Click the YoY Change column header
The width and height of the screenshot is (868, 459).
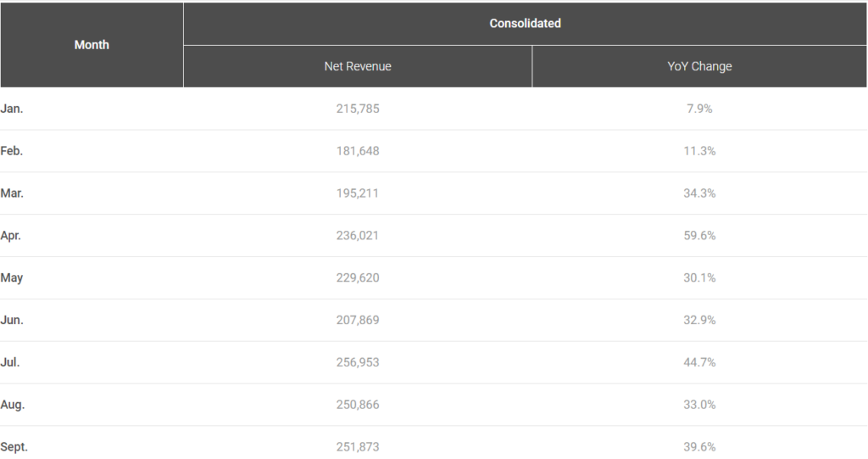pos(699,66)
